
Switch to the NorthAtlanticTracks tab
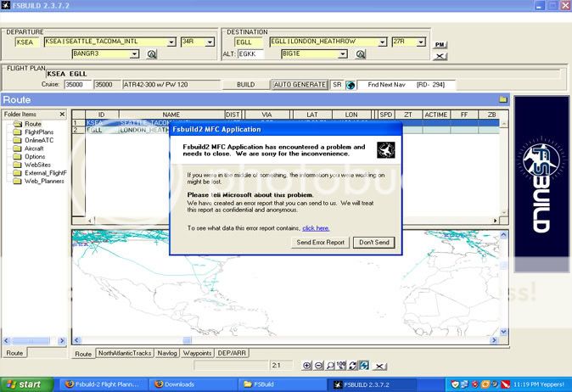124,353
